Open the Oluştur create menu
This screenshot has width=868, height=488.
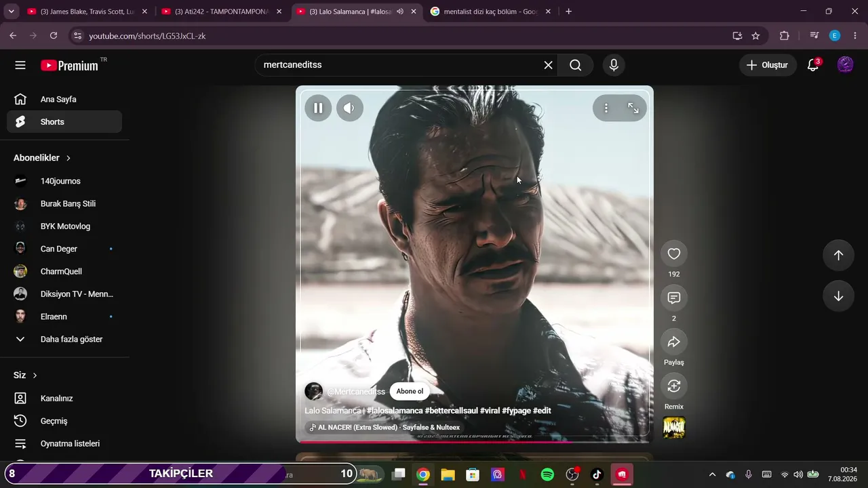(x=768, y=65)
